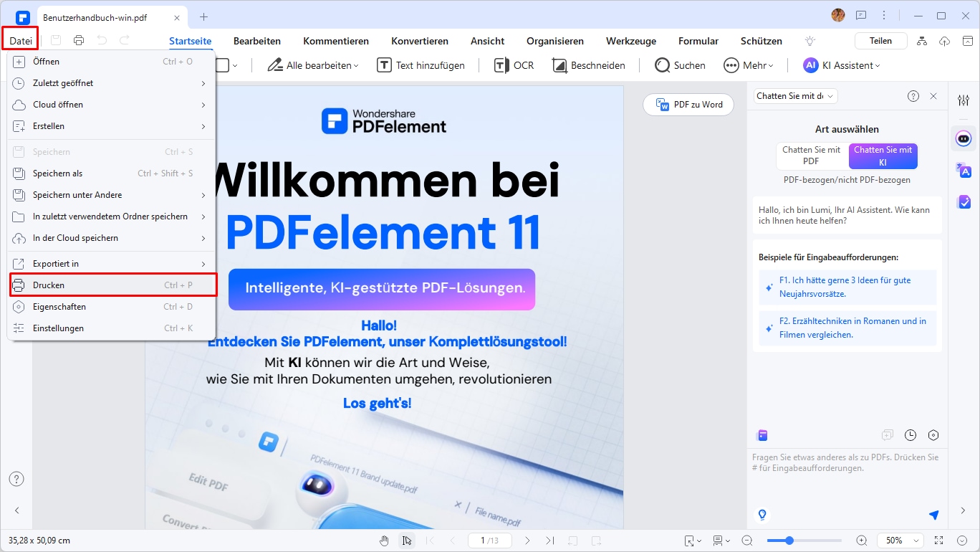
Task: Click Öffnen in the Datei menu
Action: pos(111,62)
